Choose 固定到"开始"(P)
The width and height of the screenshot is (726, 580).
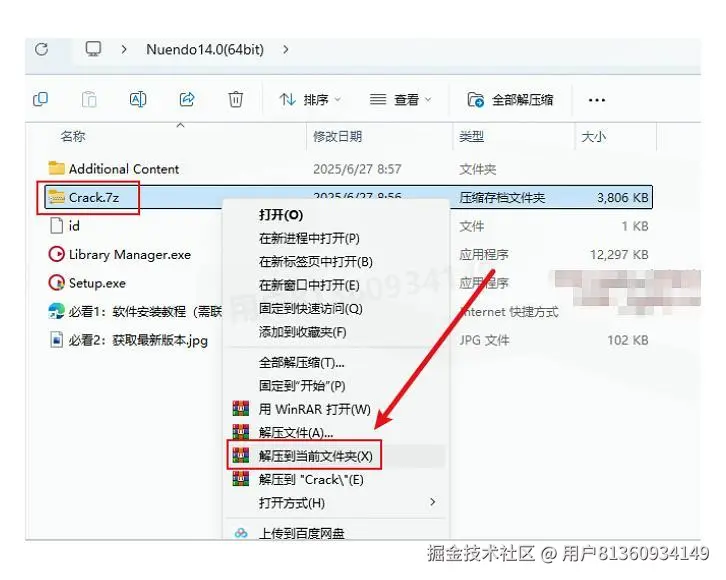[302, 386]
